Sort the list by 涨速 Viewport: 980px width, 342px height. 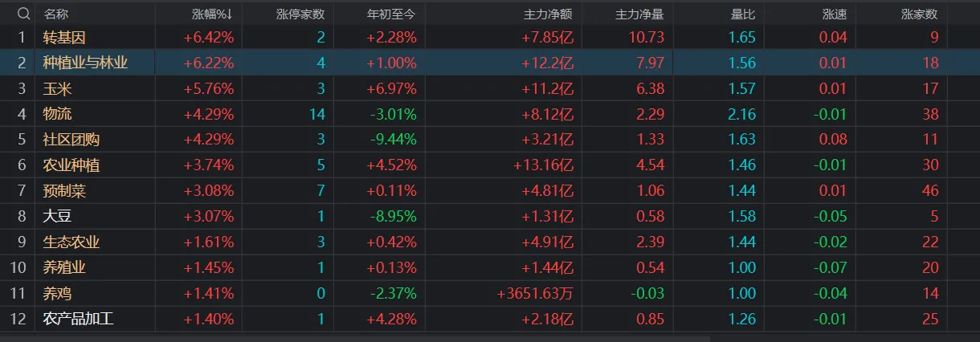click(834, 14)
